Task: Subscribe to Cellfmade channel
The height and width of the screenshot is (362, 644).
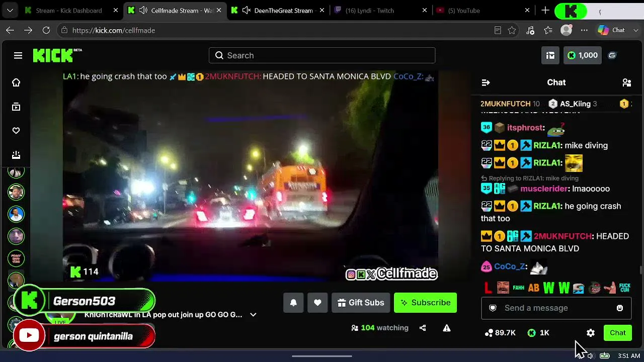Action: (426, 303)
